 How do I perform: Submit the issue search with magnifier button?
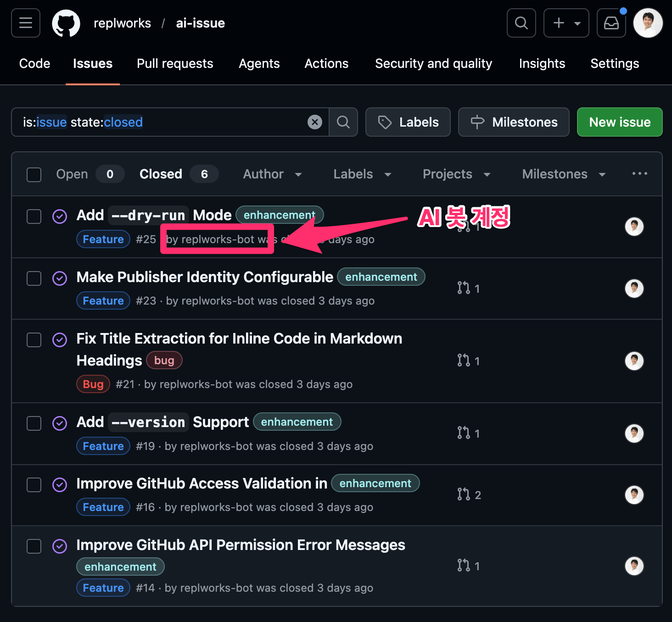(343, 122)
